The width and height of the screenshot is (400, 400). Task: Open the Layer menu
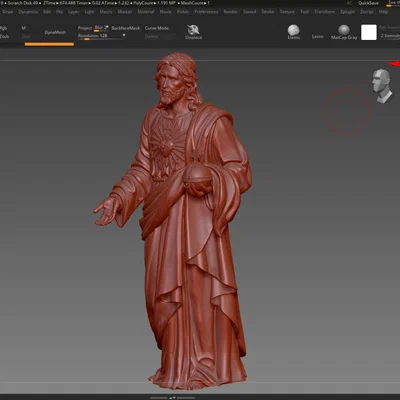coord(74,12)
